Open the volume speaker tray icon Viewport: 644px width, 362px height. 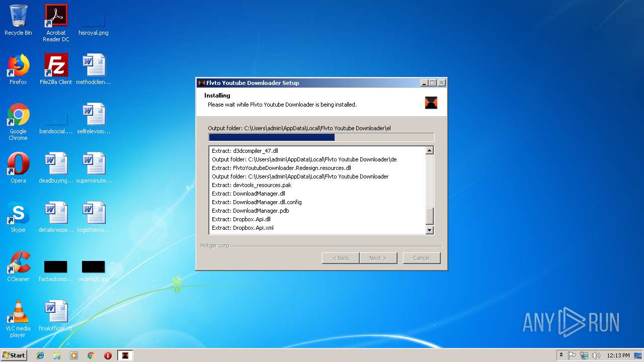click(x=596, y=355)
